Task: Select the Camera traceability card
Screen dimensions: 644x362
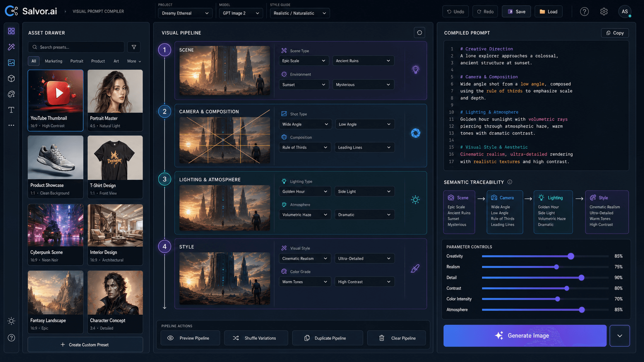Action: tap(505, 212)
